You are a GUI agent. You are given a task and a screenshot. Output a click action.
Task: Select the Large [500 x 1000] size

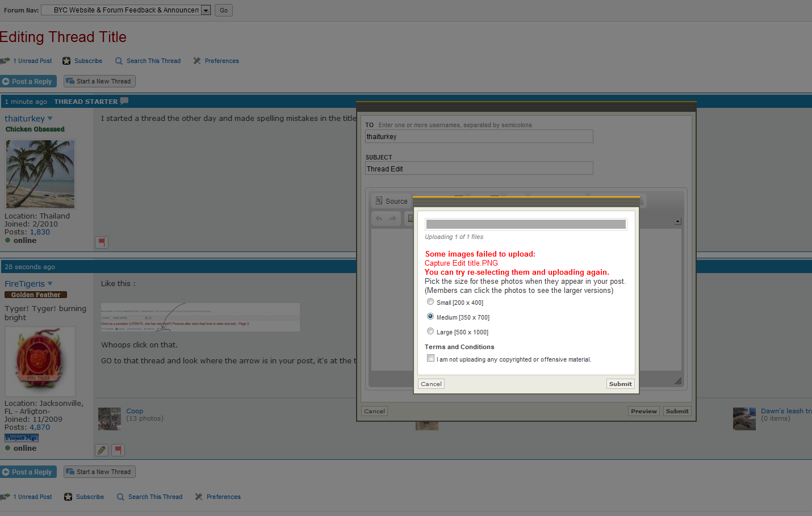point(430,332)
